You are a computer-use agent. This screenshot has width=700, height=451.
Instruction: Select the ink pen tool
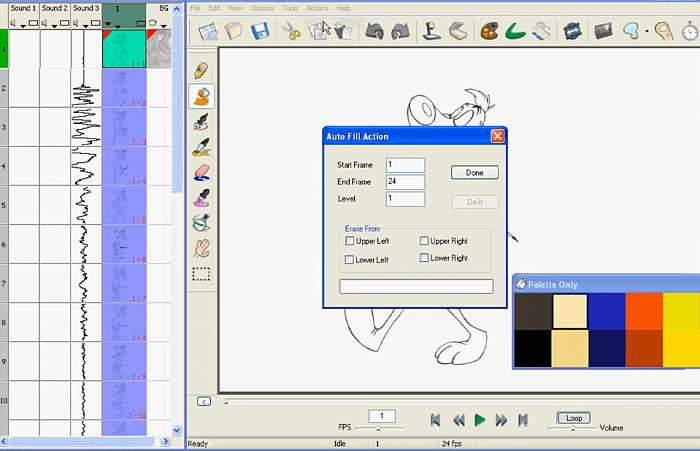pyautogui.click(x=201, y=121)
